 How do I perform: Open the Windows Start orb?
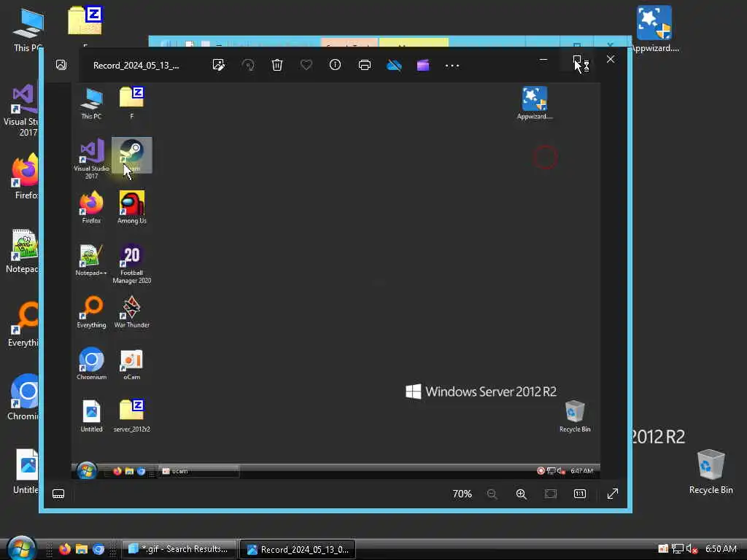coord(21,548)
